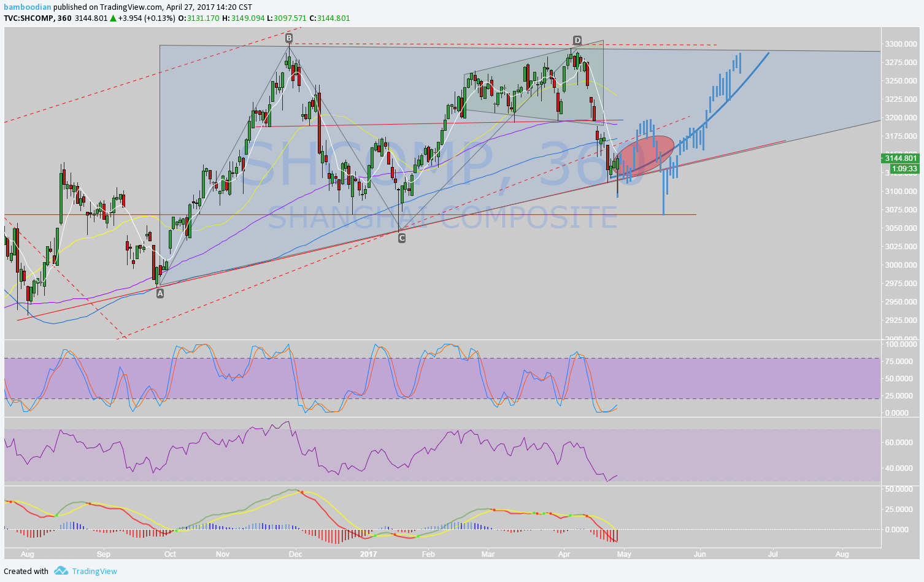924x582 pixels.
Task: Select pattern point label D
Action: tap(577, 41)
